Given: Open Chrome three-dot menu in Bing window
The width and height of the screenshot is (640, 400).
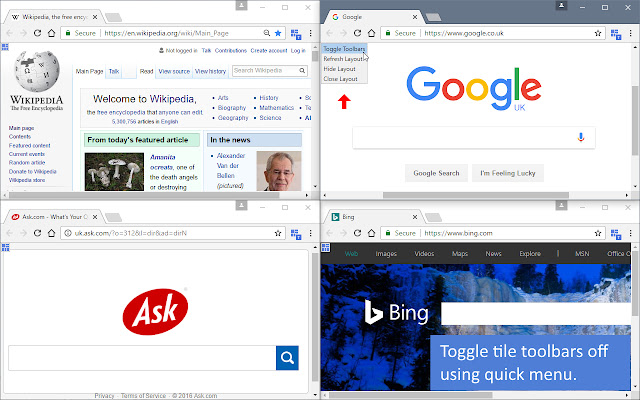Looking at the screenshot, I should pos(631,233).
